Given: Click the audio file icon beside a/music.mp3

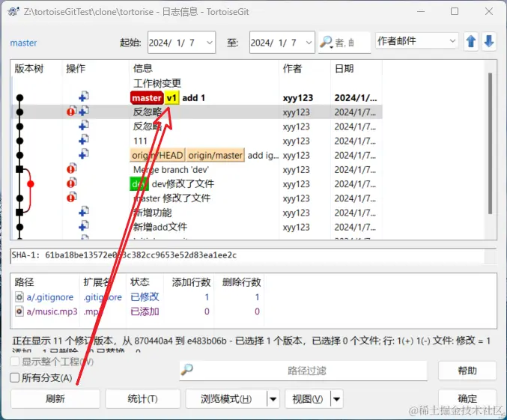Looking at the screenshot, I should pos(19,311).
